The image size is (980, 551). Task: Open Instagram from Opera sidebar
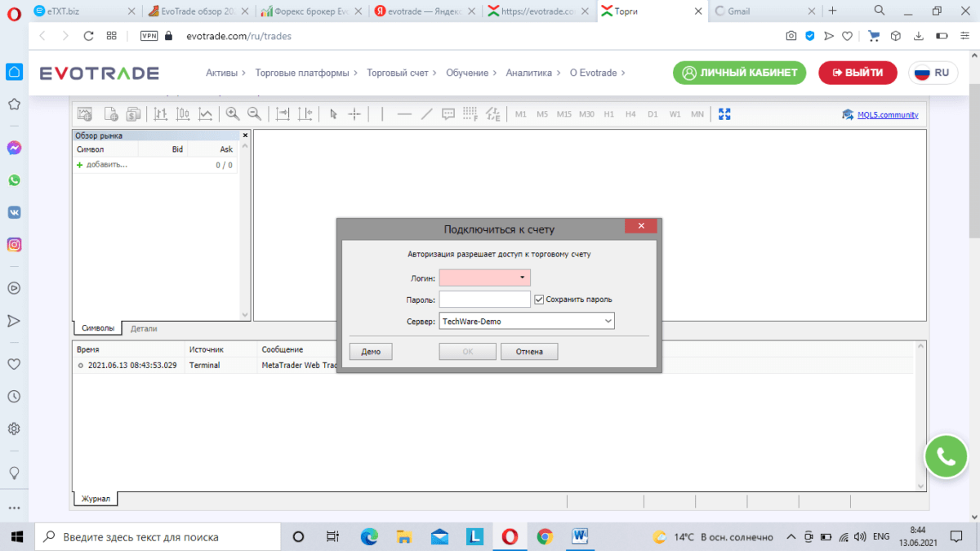[x=14, y=244]
